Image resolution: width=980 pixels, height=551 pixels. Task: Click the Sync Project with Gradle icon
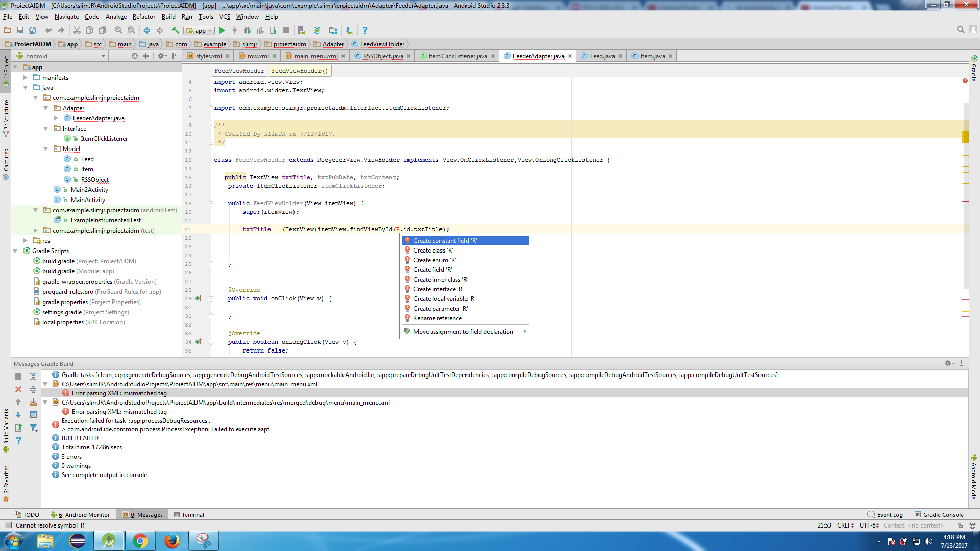pos(317,31)
